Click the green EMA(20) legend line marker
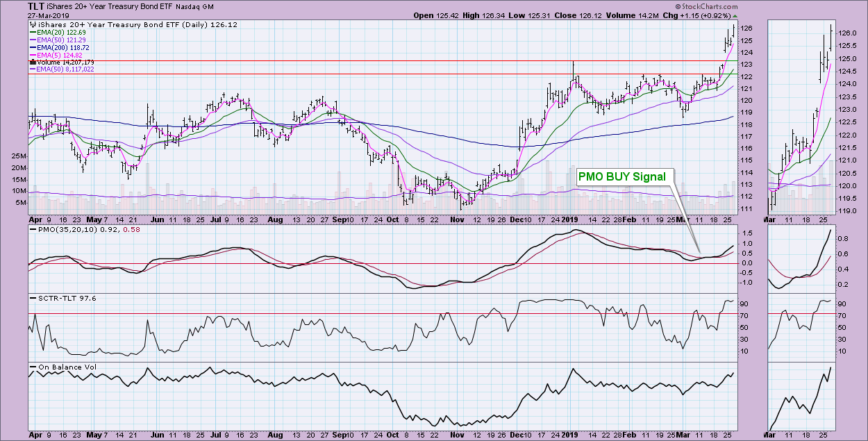Viewport: 868px width, 441px height. click(x=33, y=32)
